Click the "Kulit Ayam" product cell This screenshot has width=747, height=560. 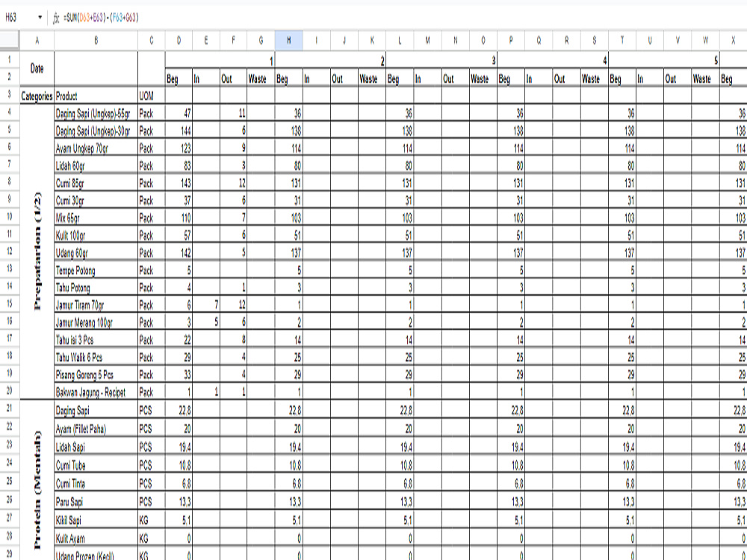[x=96, y=538]
